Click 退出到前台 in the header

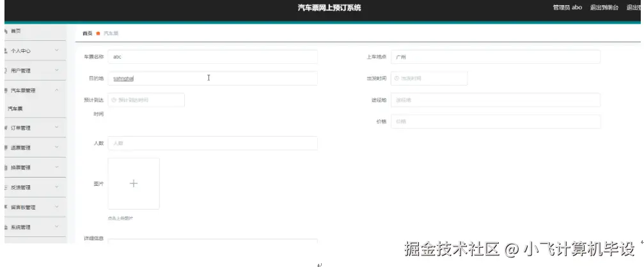(x=604, y=8)
